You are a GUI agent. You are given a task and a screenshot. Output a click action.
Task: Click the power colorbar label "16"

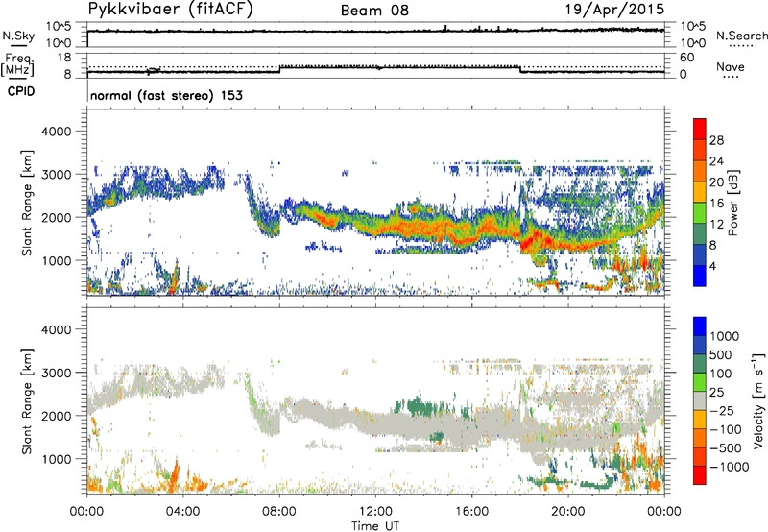716,204
